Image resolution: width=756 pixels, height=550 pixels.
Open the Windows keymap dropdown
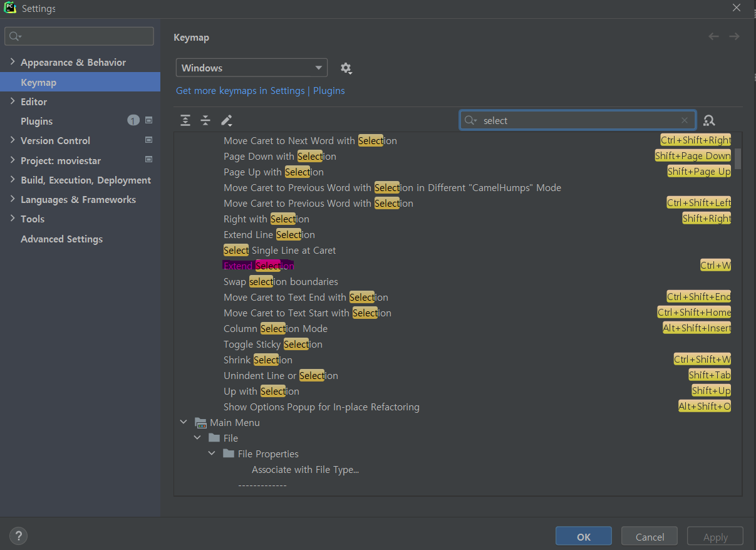pyautogui.click(x=251, y=68)
